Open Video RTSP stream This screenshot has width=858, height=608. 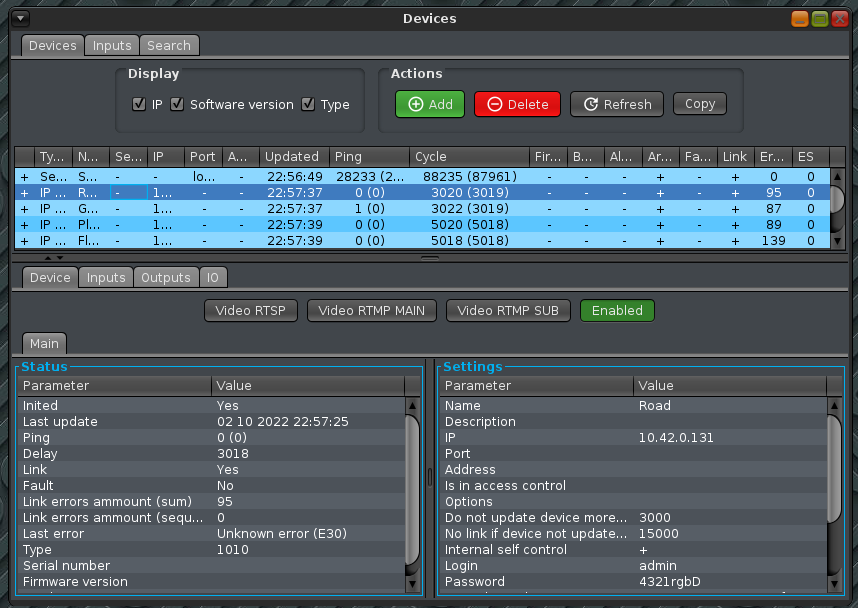(251, 311)
